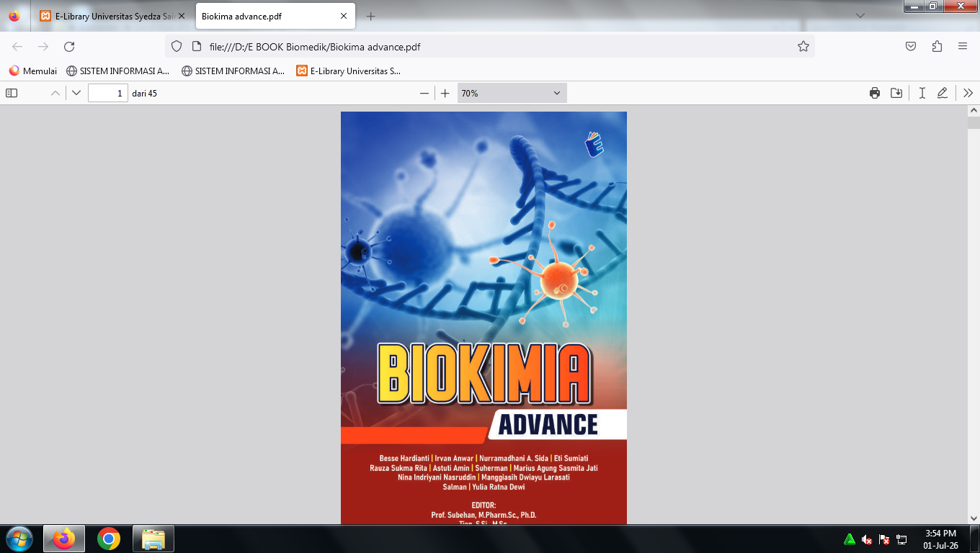This screenshot has height=553, width=980.
Task: Open the Memulai bookmark
Action: tap(33, 71)
